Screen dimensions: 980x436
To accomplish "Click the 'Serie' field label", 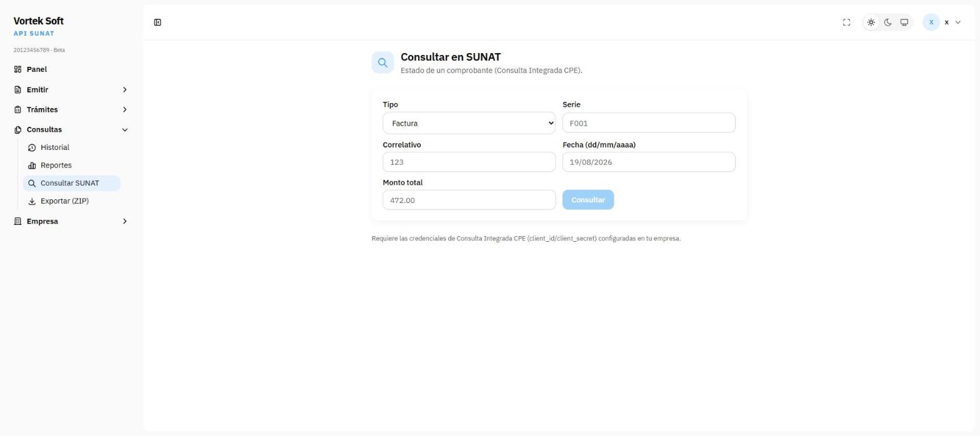I will tap(571, 105).
